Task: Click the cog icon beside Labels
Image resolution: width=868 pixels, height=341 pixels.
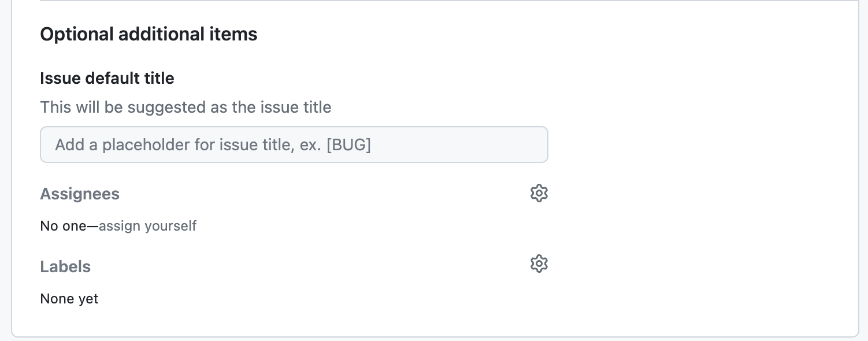Action: [x=539, y=264]
